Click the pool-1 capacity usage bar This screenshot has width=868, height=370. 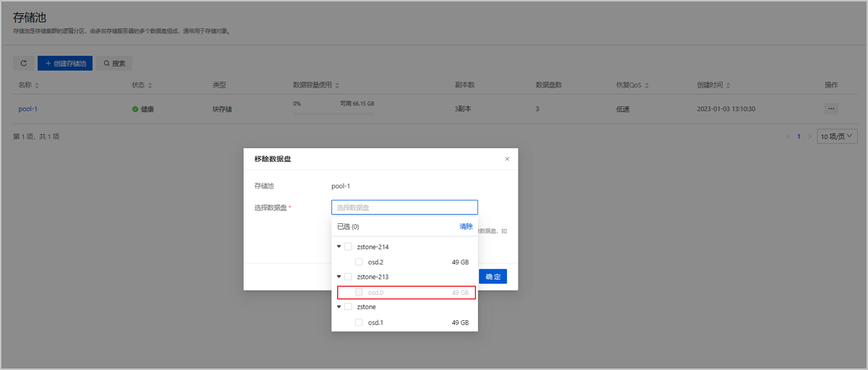(x=333, y=113)
